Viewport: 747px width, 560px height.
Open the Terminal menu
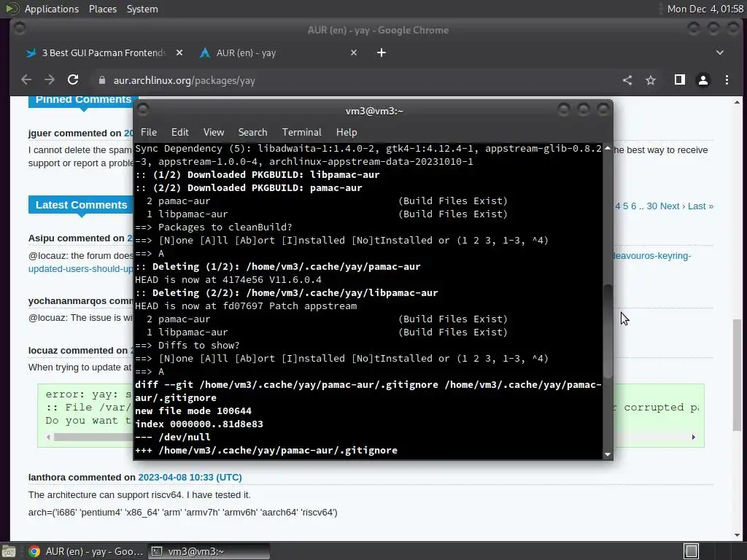click(301, 133)
